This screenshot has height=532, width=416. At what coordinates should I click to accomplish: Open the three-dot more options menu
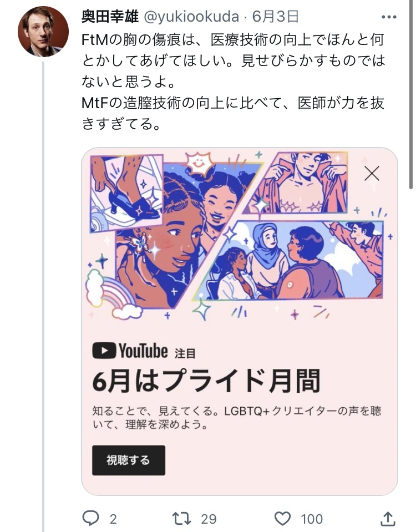coord(389,17)
